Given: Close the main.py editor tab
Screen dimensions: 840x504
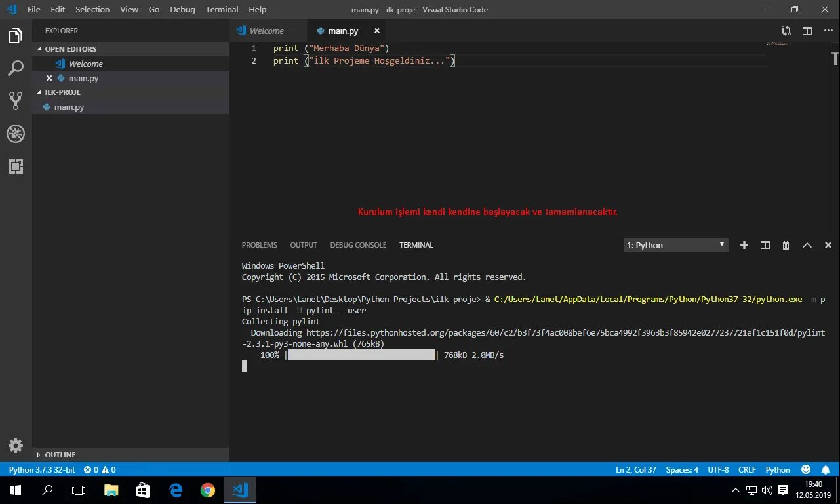Looking at the screenshot, I should (377, 31).
